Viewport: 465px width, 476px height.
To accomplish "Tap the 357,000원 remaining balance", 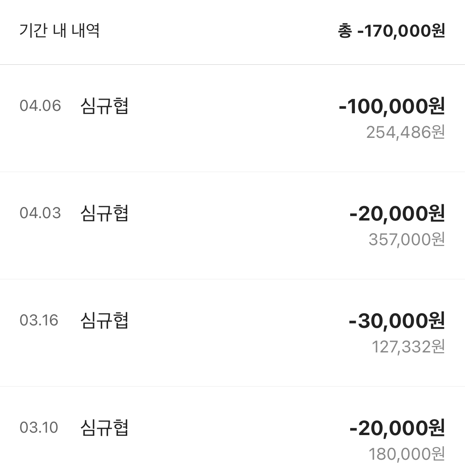I will [x=407, y=240].
